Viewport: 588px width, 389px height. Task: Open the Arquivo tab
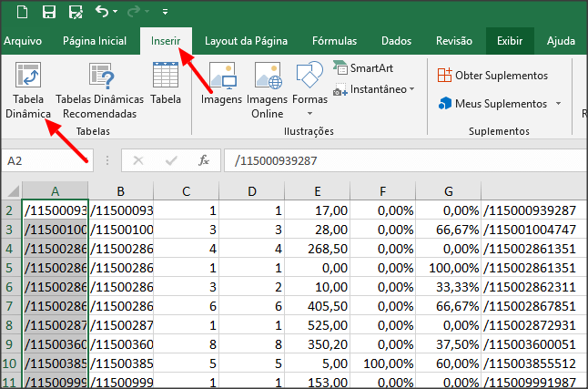click(x=23, y=41)
